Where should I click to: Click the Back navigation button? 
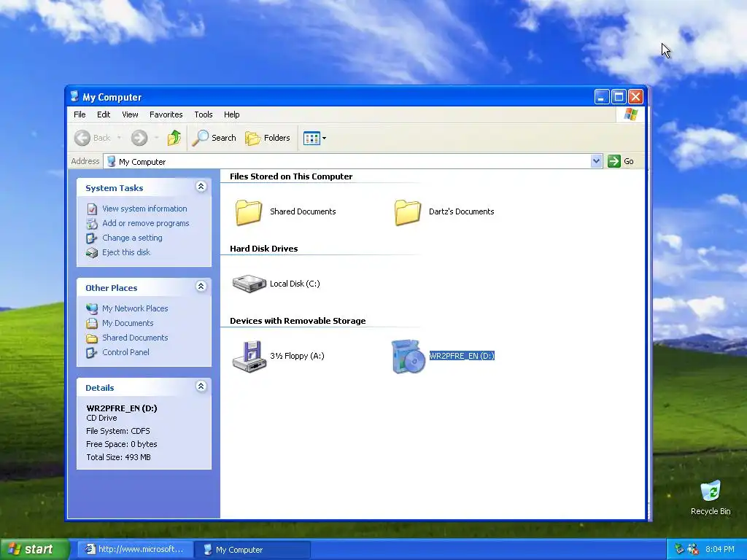93,138
